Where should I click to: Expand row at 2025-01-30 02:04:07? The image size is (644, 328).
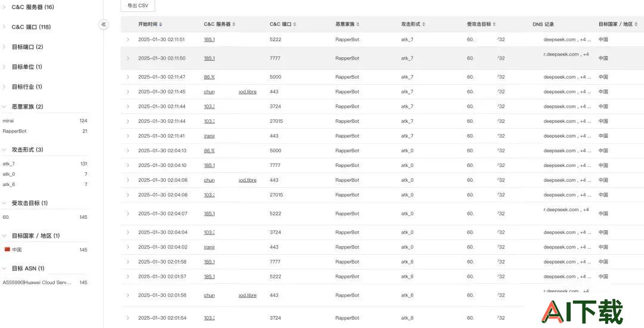[x=128, y=213]
